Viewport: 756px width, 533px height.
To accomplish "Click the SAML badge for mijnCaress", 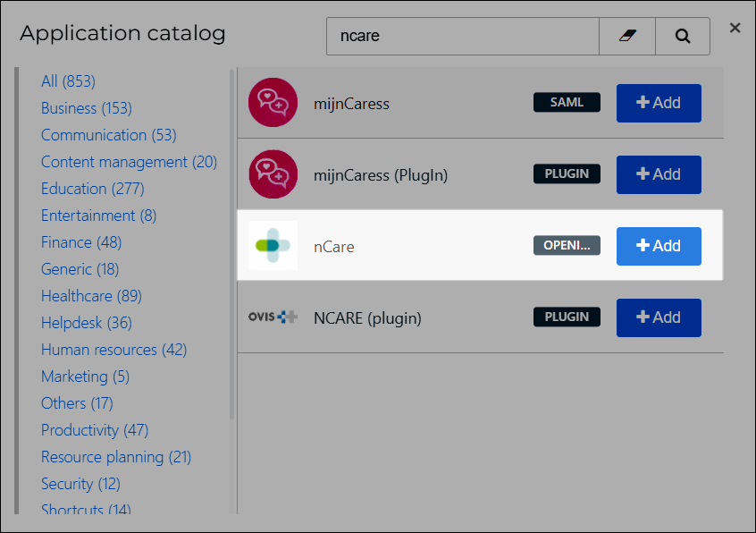I will (x=567, y=102).
